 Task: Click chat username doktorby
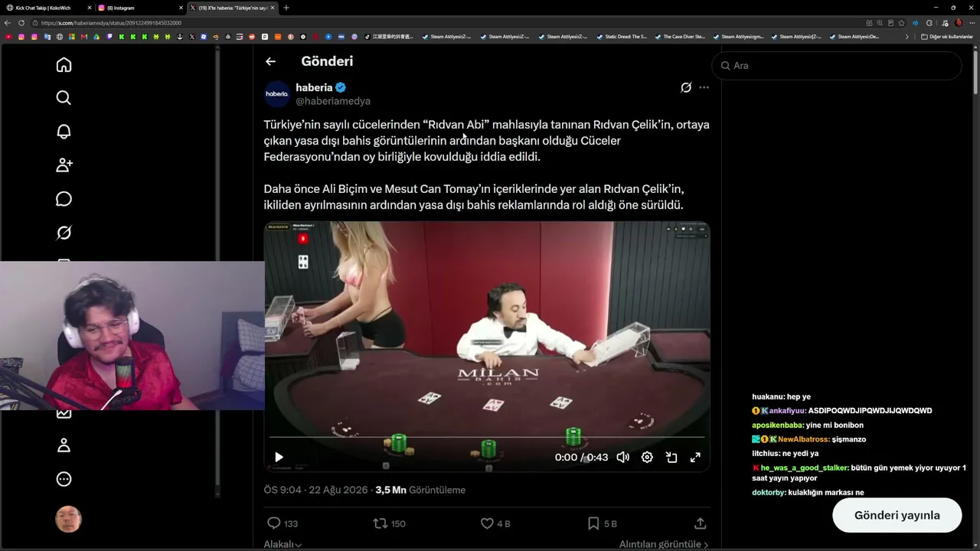point(769,492)
